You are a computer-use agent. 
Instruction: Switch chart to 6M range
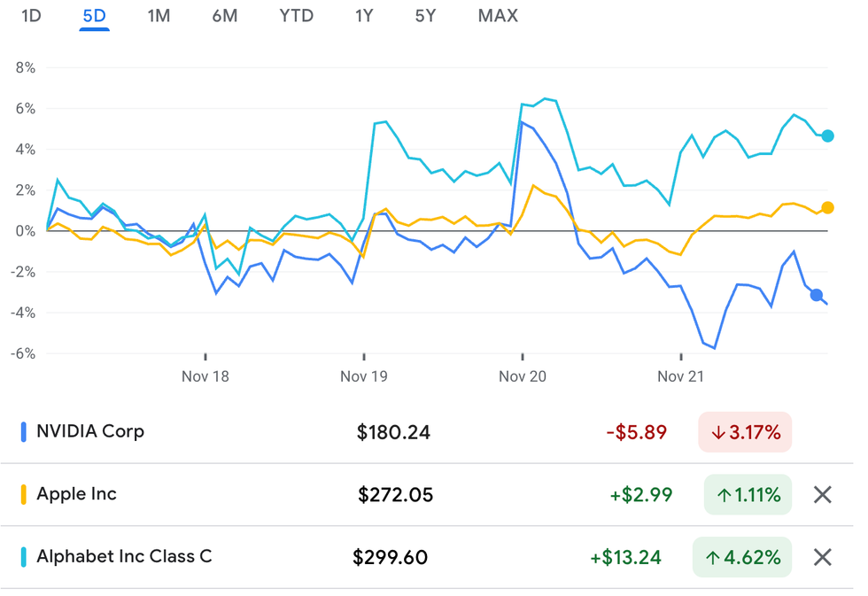[225, 16]
